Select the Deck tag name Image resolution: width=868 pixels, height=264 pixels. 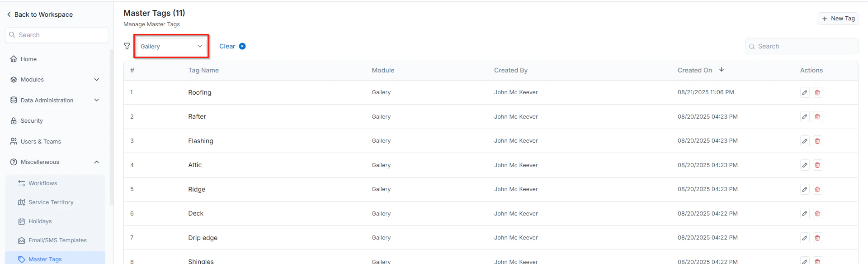[196, 213]
